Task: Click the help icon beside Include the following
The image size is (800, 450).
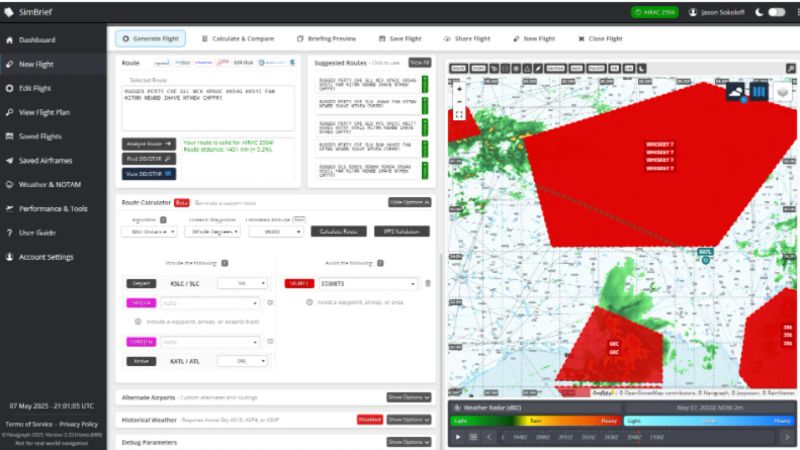Action: (224, 263)
